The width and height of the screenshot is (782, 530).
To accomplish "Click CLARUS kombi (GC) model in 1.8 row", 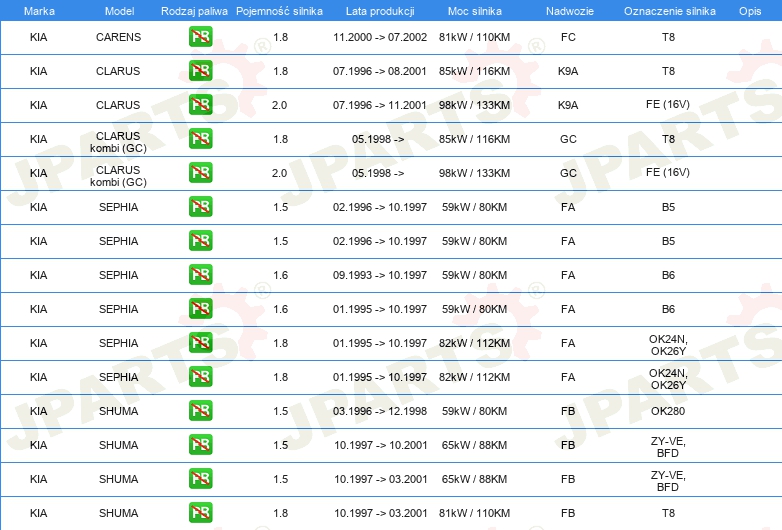I will [118, 142].
